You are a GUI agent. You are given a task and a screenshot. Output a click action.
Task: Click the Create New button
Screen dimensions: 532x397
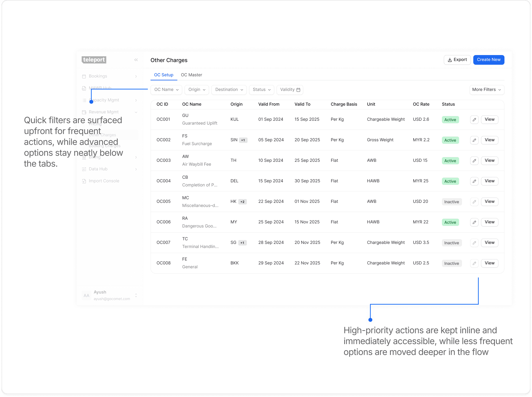489,60
